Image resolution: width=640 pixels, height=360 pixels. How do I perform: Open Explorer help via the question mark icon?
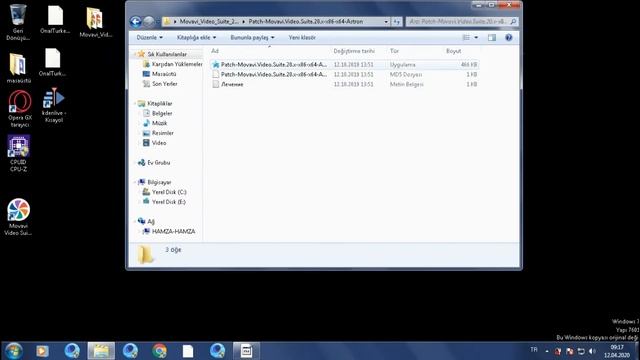[509, 38]
